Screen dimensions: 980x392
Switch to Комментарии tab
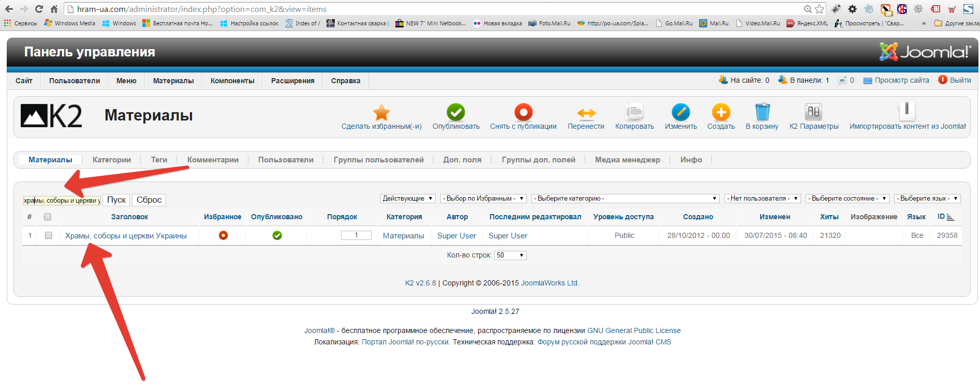(213, 160)
